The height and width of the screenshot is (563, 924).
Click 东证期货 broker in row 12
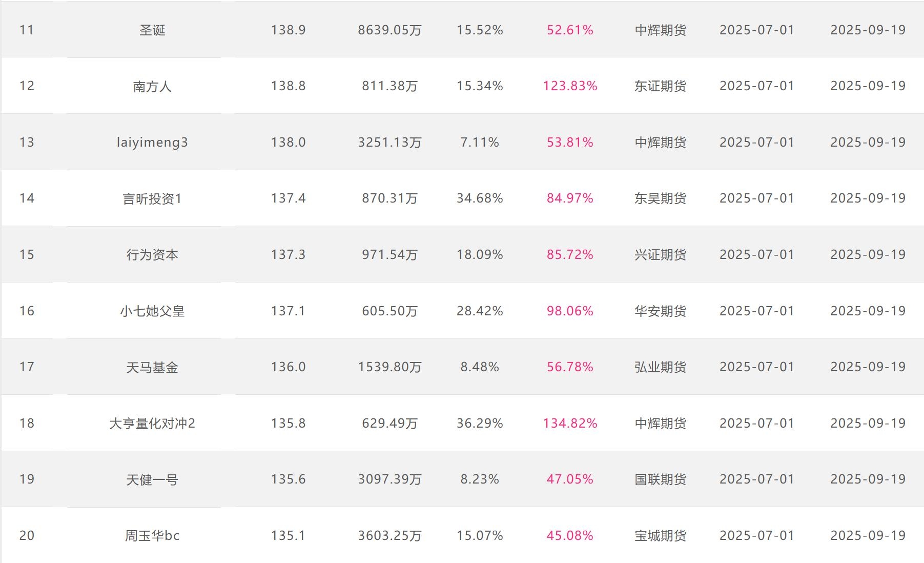(x=660, y=86)
